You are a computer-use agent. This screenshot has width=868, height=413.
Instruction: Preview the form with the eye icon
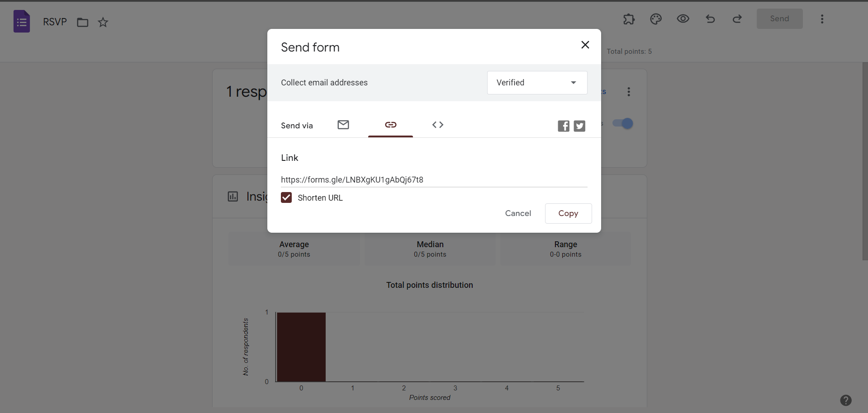point(683,19)
